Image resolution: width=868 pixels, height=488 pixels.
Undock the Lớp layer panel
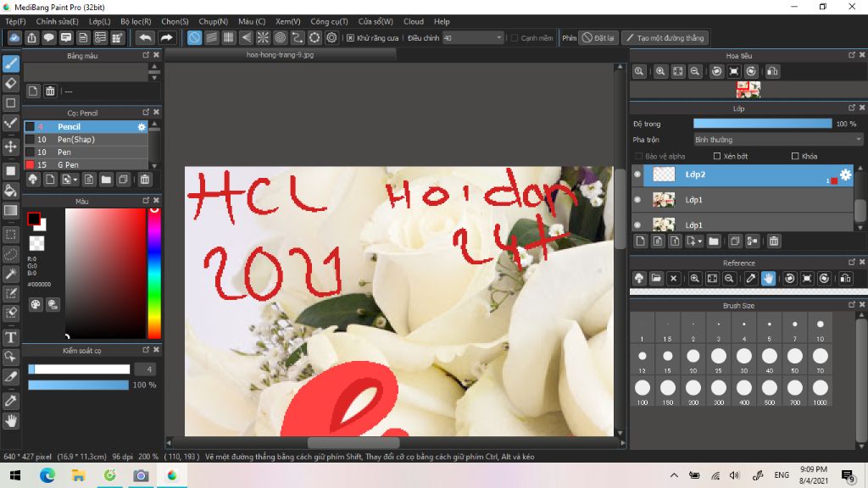pos(851,108)
